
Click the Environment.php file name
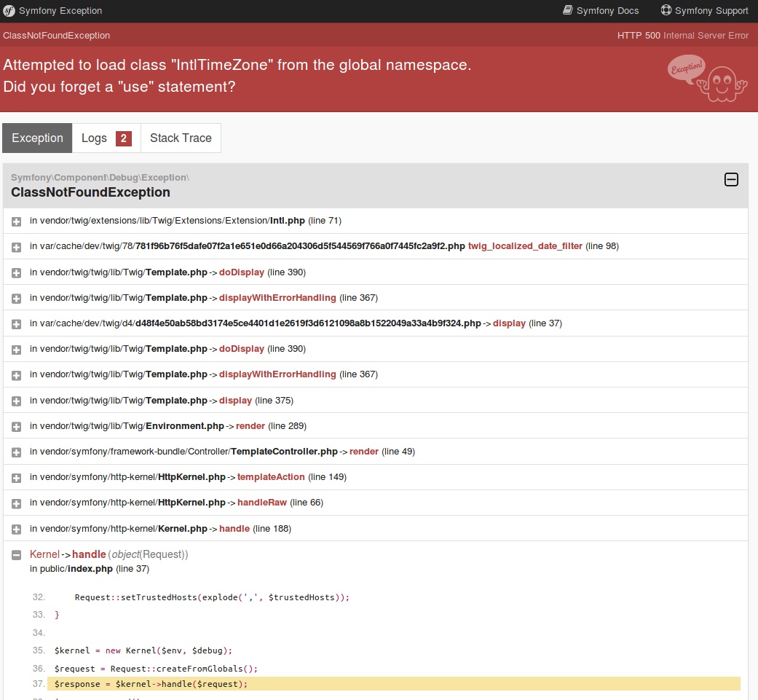[185, 426]
